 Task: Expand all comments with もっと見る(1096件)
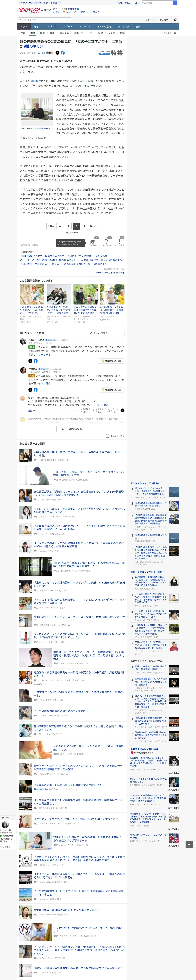point(72,429)
